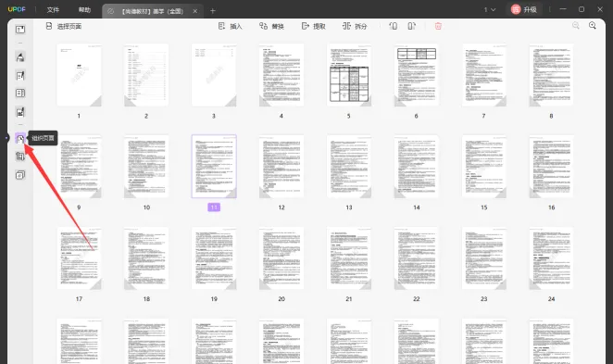Open the 文件 menu
Viewport: 613px width, 364px height.
pos(53,10)
